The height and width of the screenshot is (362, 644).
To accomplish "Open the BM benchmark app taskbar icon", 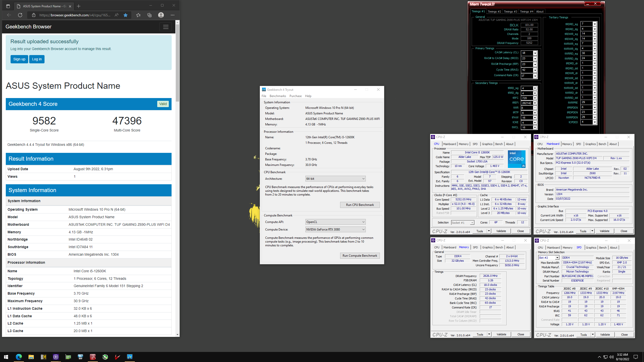I will 43,357.
